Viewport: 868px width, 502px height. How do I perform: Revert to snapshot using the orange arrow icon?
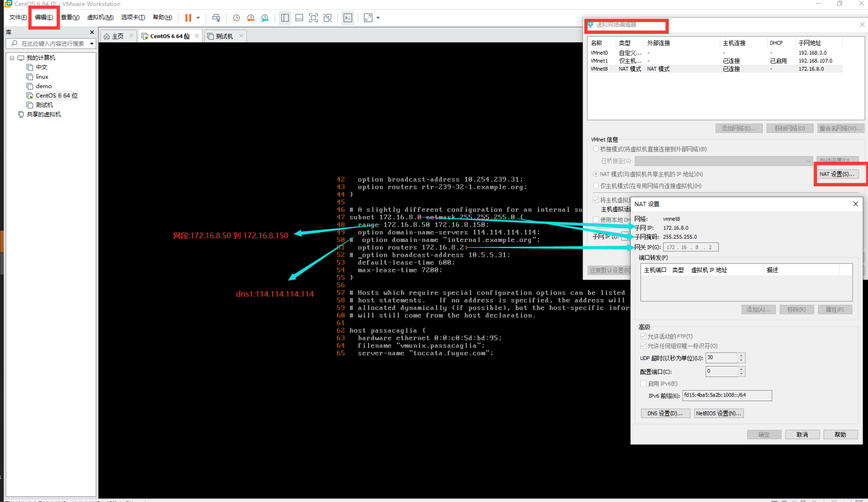250,18
